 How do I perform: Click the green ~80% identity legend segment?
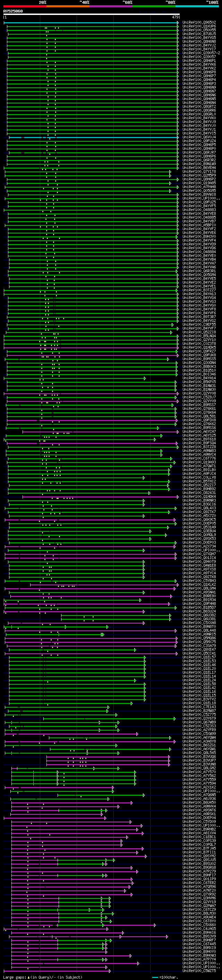click(154, 6)
